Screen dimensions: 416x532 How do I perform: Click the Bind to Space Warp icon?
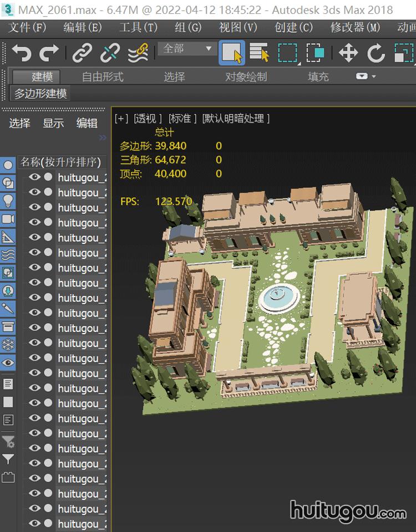pyautogui.click(x=138, y=53)
